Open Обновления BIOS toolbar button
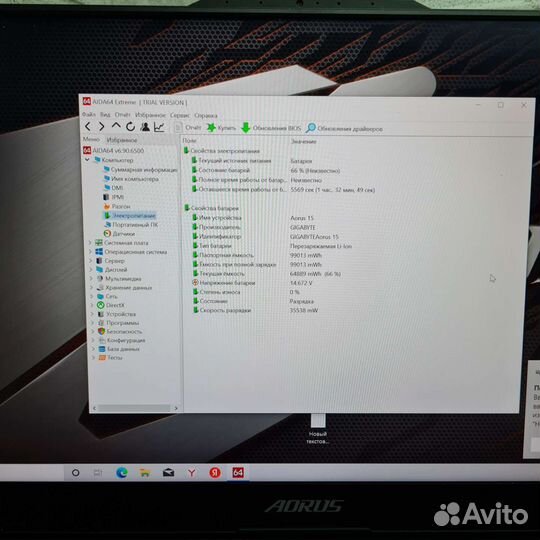The image size is (540, 540). click(271, 128)
